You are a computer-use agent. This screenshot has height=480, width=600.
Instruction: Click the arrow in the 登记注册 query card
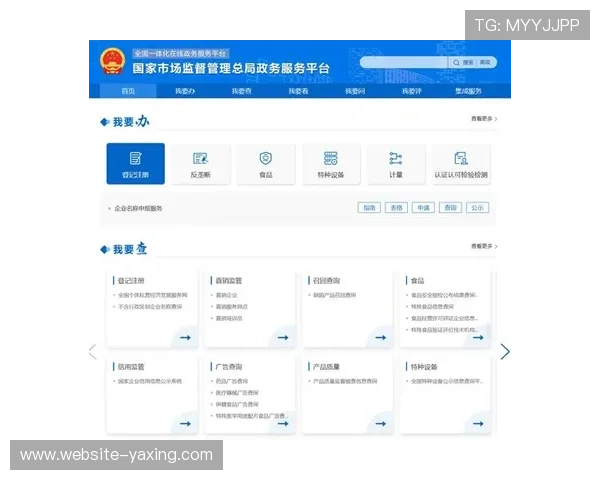tap(185, 338)
